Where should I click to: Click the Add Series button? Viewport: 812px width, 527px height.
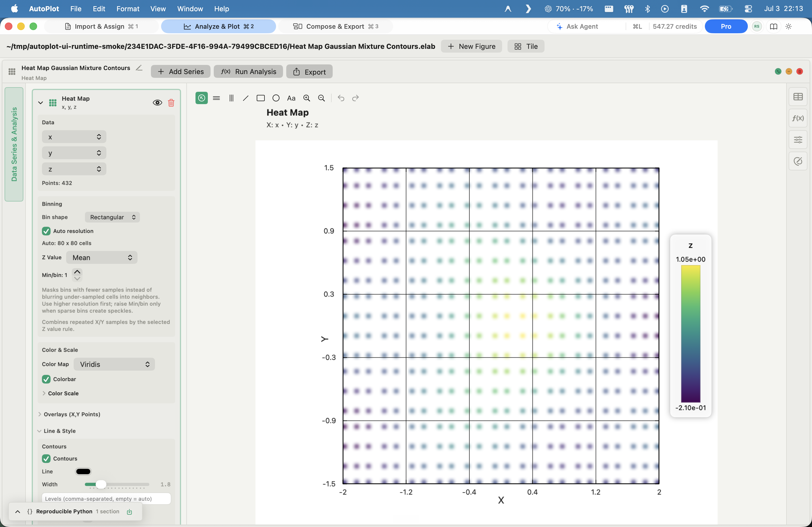tap(180, 72)
